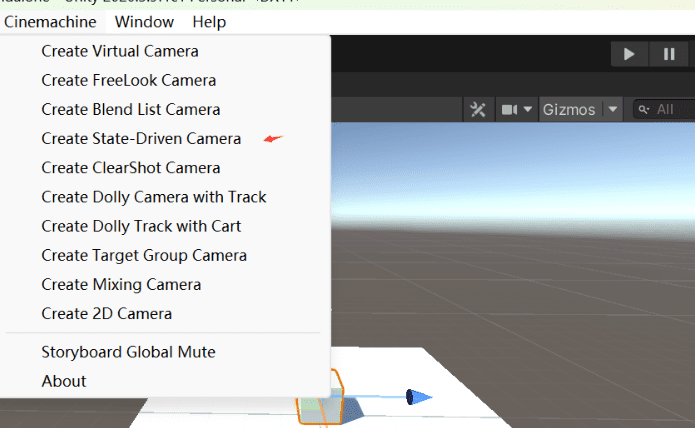Open the Window menu
This screenshot has height=428, width=695.
[x=144, y=21]
